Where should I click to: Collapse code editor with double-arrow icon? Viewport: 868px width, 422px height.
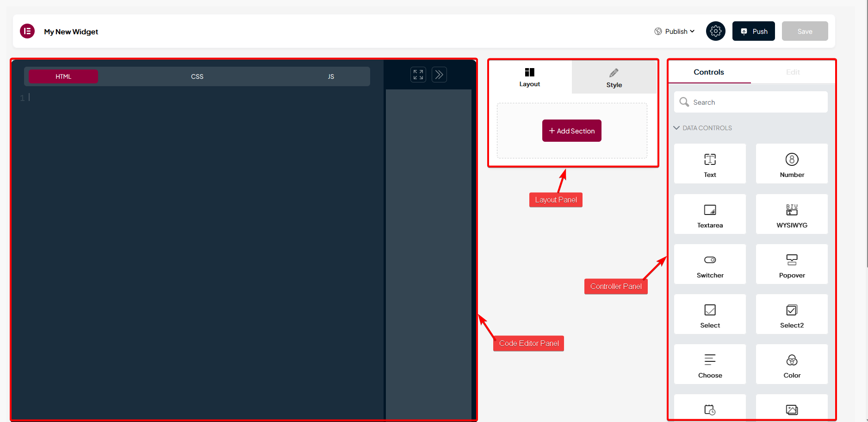pos(439,75)
